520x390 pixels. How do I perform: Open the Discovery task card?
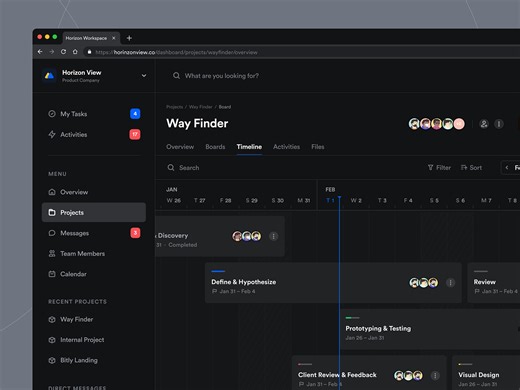click(x=220, y=236)
